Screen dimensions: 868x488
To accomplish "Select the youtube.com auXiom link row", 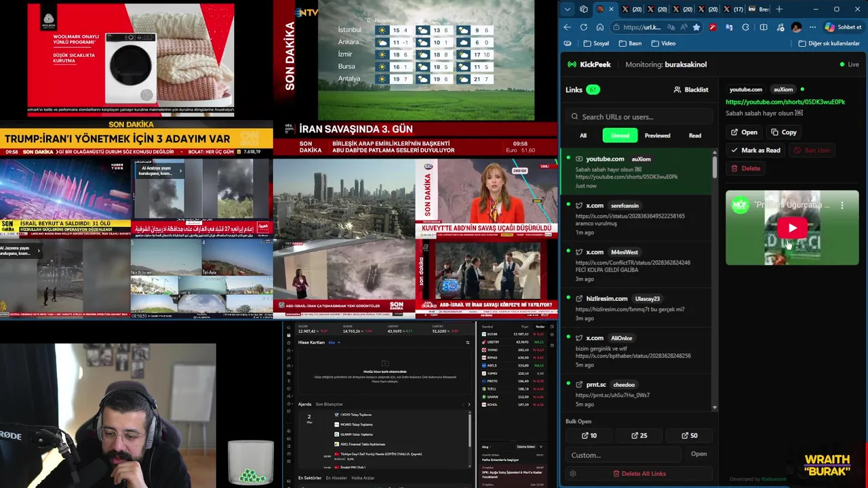I will [635, 172].
